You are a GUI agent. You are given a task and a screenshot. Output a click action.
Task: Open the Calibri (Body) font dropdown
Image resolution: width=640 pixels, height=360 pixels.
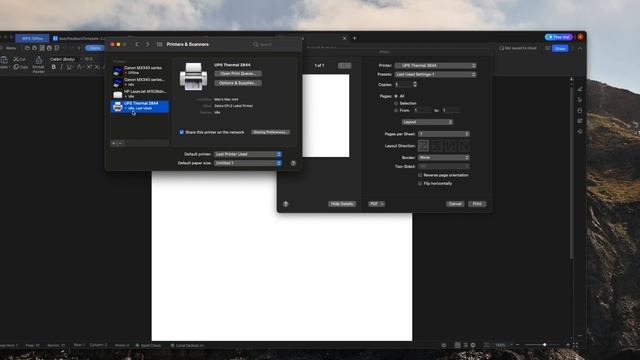65,59
